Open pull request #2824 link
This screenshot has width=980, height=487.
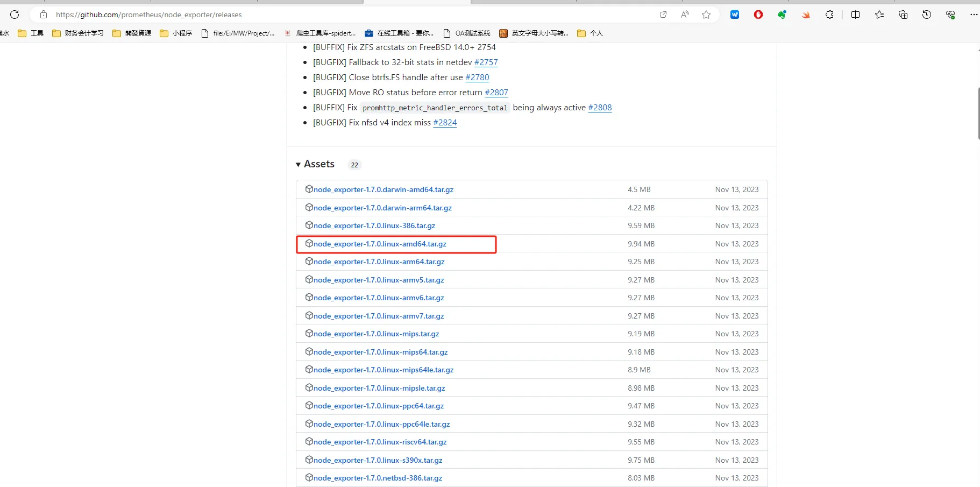445,123
